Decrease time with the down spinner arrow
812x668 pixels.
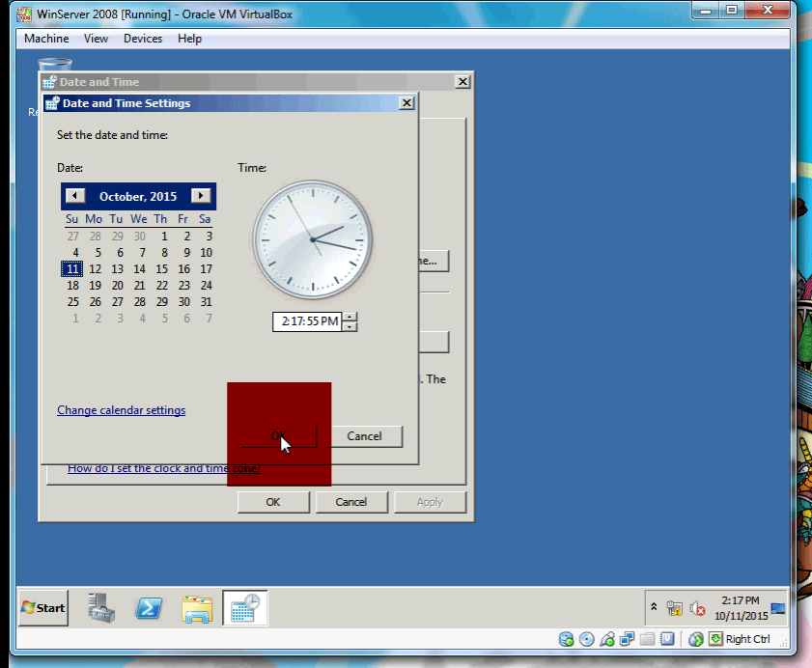click(x=350, y=326)
